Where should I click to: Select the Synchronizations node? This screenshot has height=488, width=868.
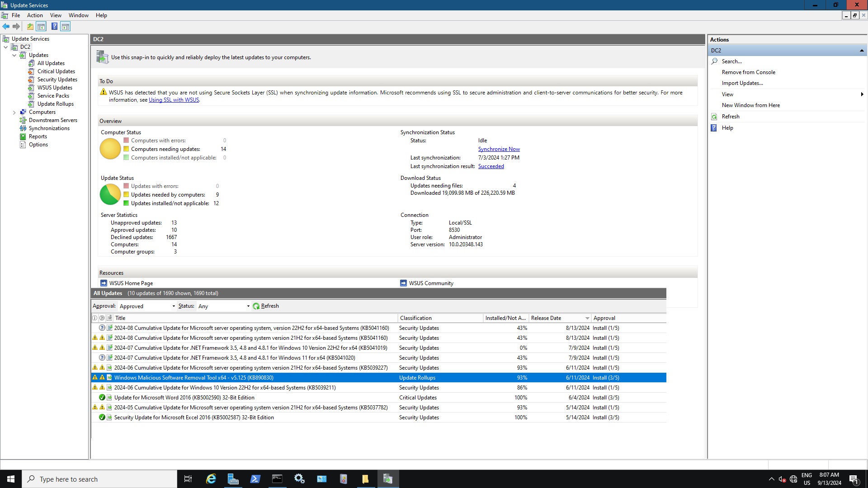49,128
